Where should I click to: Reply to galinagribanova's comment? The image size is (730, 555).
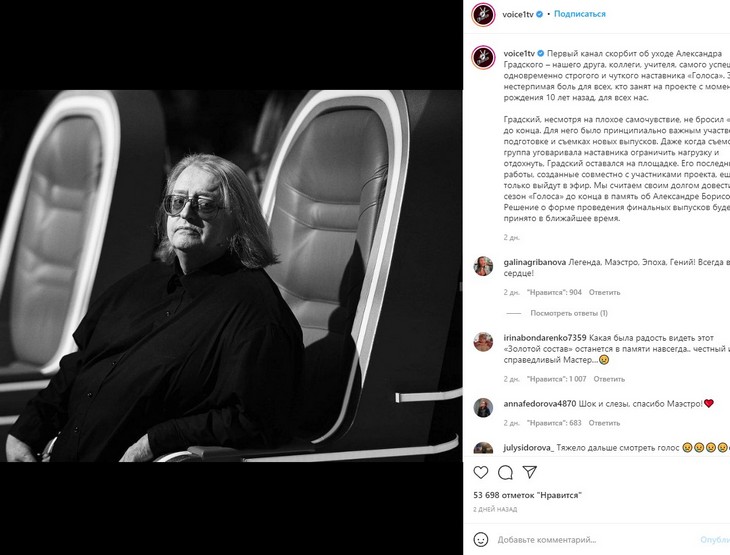click(x=604, y=292)
